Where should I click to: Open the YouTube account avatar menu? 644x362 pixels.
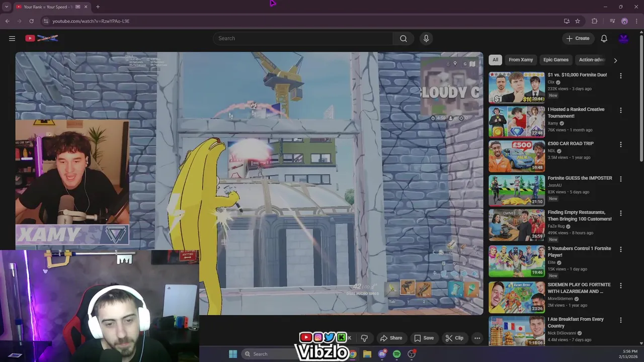[x=623, y=38]
